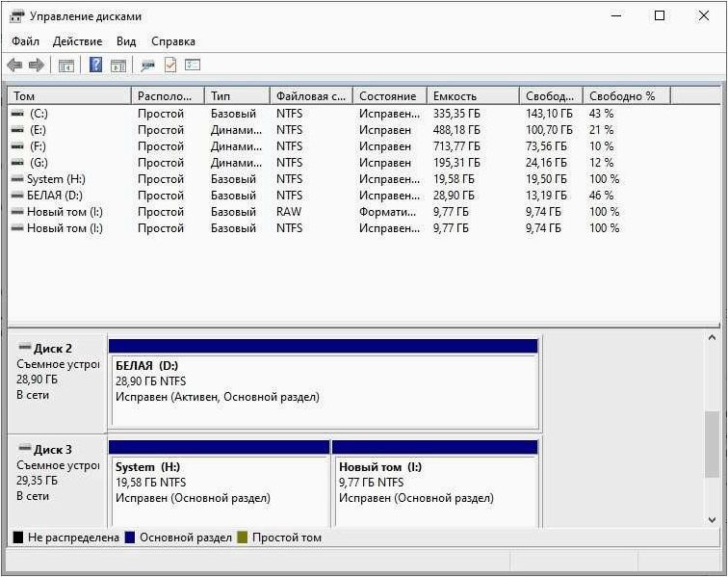The image size is (728, 577).
Task: Click free space value 24,16 ГБ
Action: [x=546, y=163]
